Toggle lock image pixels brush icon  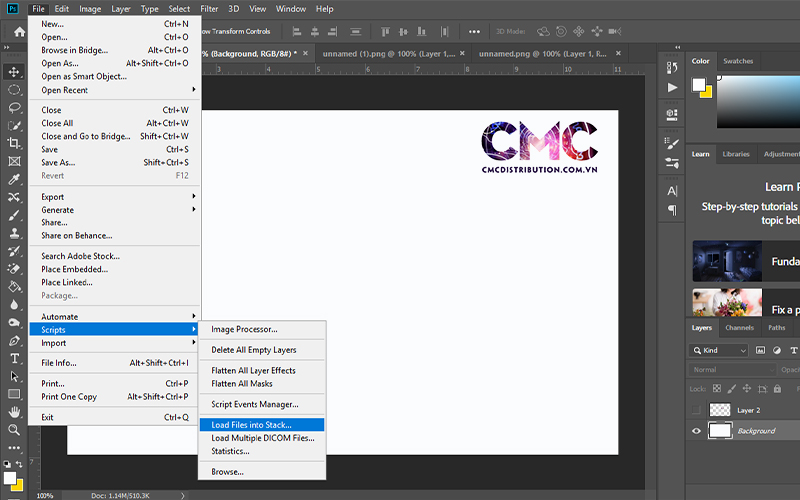coord(732,389)
